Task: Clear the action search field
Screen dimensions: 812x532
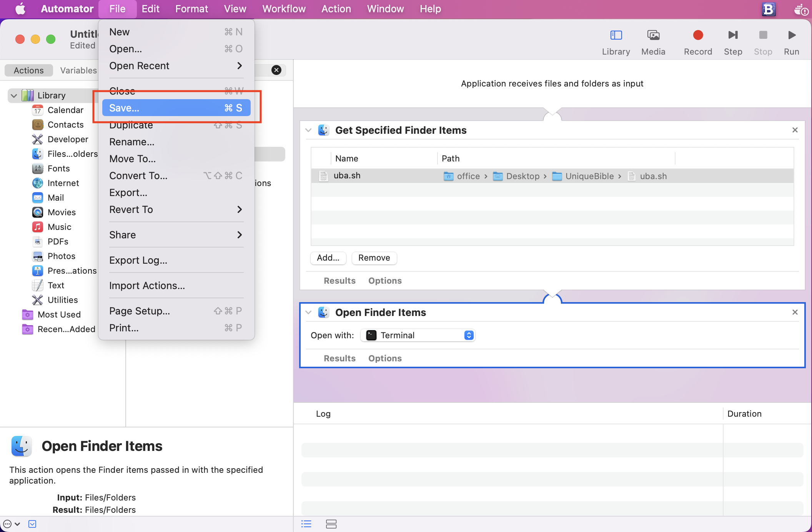Action: 276,70
